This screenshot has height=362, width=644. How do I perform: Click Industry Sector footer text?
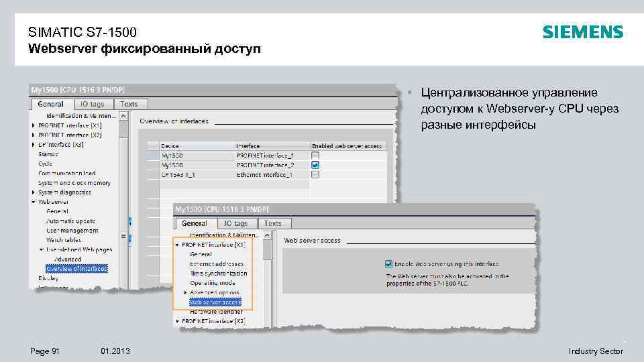point(596,351)
